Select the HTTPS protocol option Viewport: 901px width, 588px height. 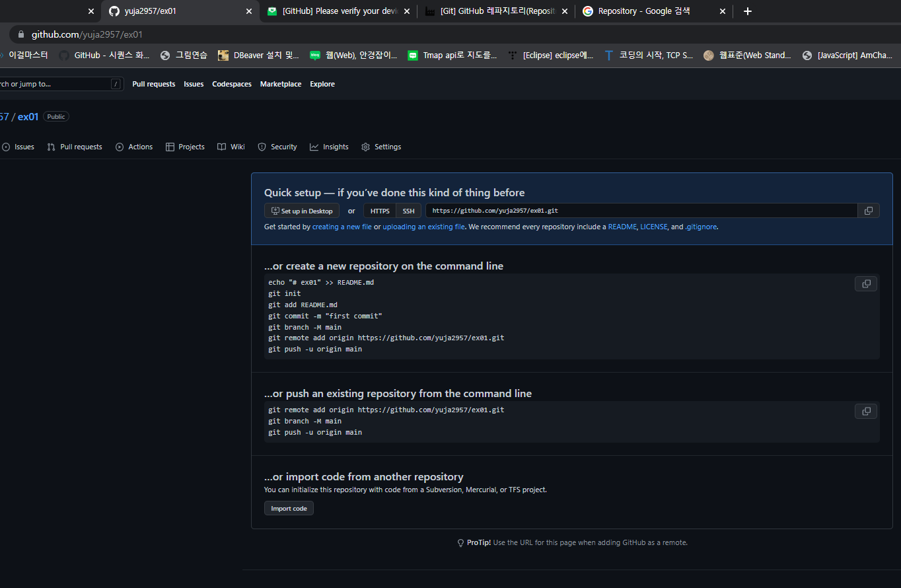(x=380, y=211)
